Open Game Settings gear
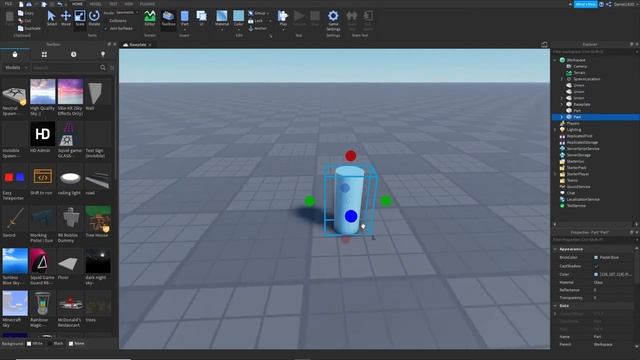 pos(333,19)
